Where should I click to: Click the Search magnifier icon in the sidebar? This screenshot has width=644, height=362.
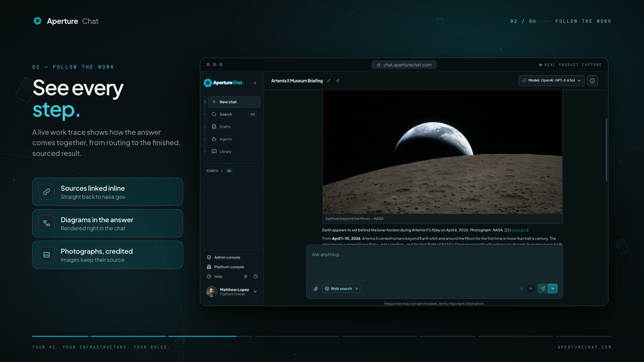tap(214, 114)
